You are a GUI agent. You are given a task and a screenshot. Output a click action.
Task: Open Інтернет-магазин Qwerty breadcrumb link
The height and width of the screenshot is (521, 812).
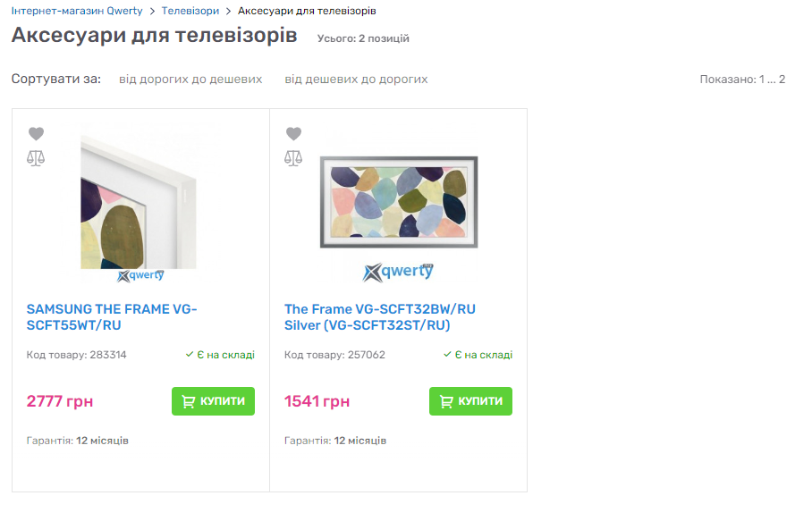pos(77,11)
